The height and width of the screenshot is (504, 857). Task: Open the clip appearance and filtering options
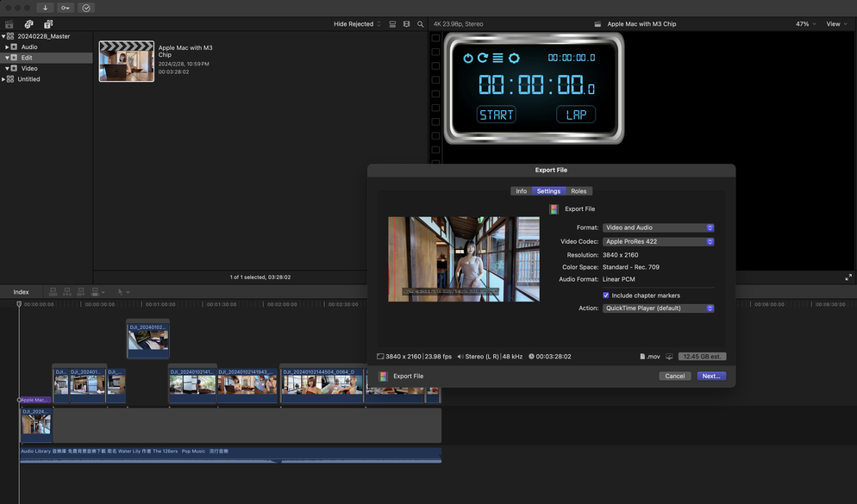[406, 24]
